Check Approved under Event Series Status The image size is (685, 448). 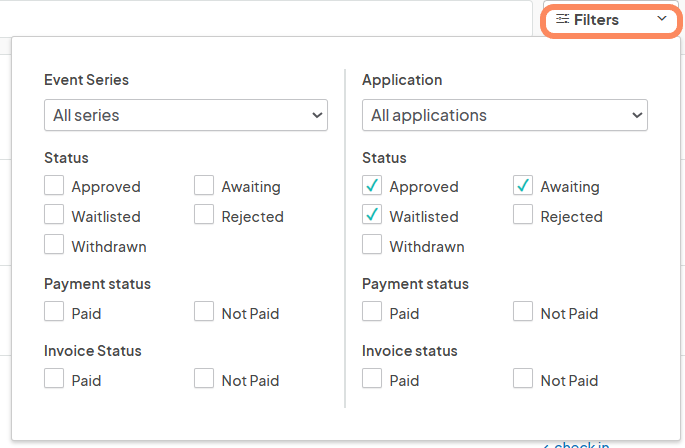click(x=54, y=185)
